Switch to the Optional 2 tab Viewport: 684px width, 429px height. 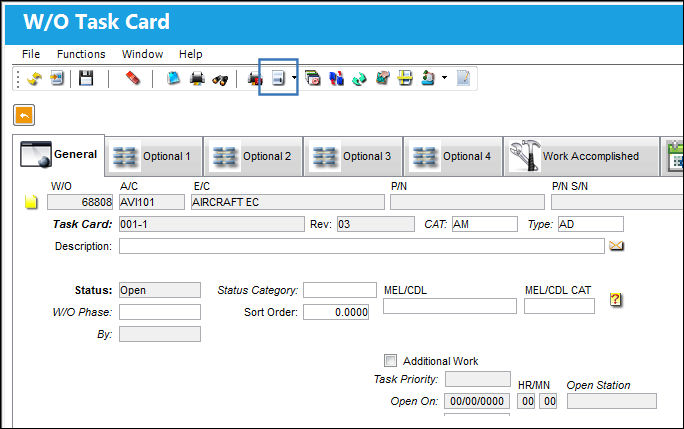(253, 156)
